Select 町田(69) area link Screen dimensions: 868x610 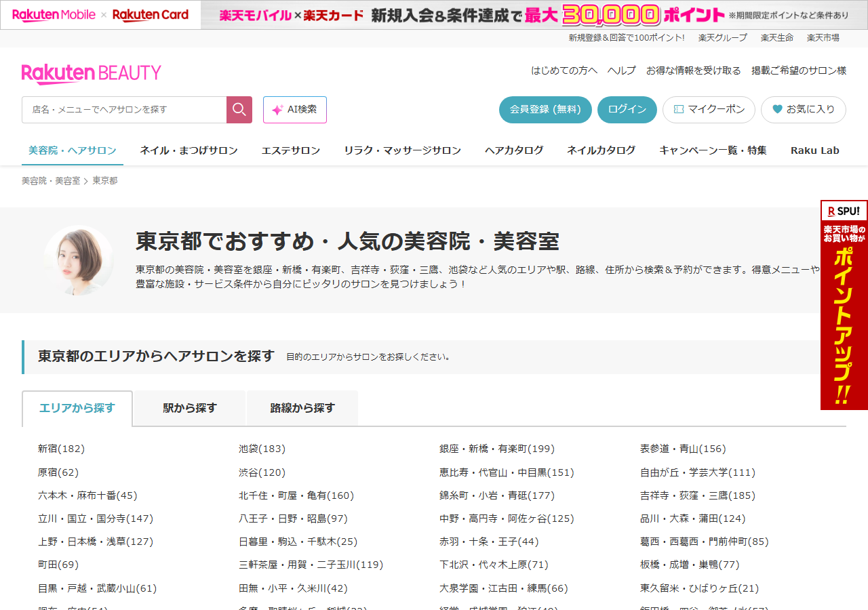58,565
